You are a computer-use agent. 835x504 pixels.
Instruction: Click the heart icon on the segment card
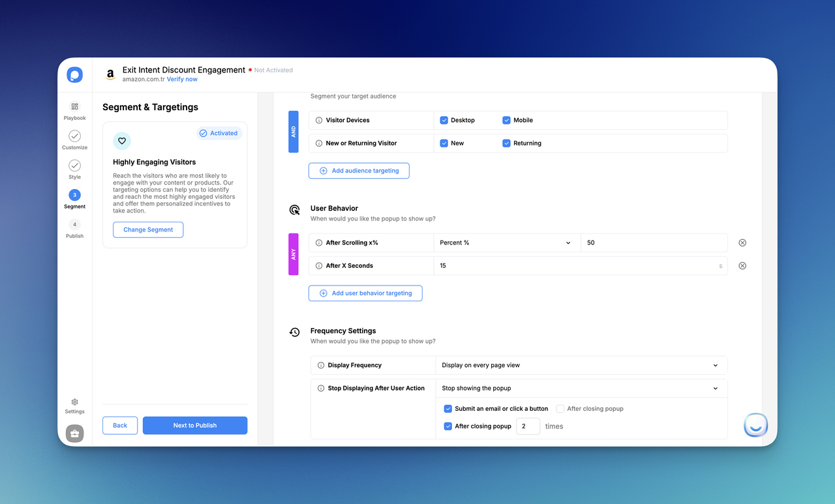point(122,140)
